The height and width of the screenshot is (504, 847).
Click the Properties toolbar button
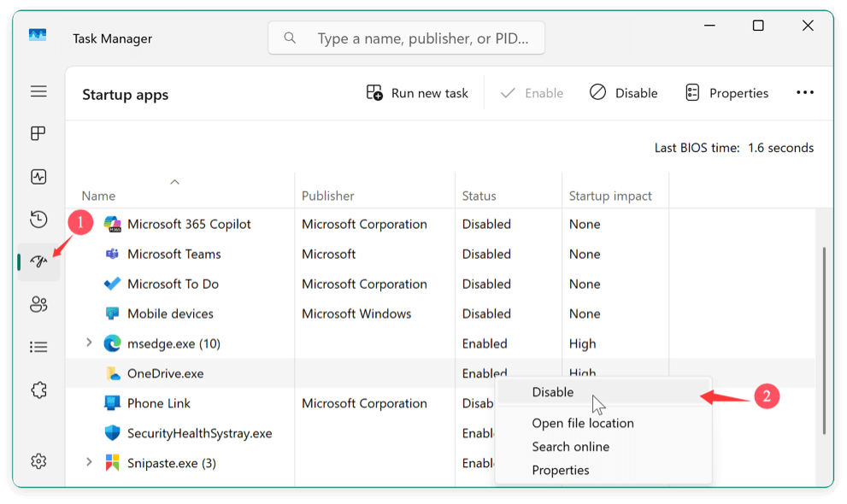pyautogui.click(x=726, y=93)
